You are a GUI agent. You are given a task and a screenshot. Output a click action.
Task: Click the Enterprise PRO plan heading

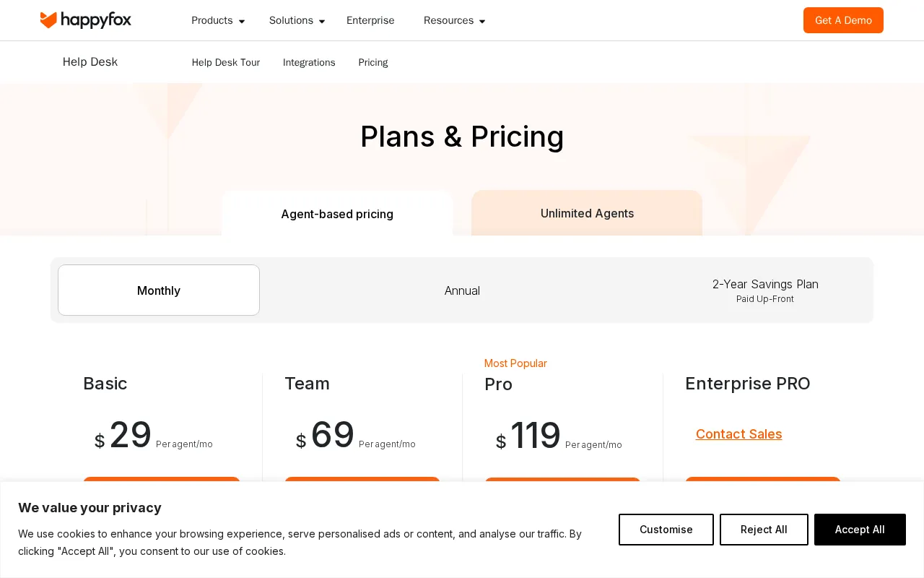point(748,384)
